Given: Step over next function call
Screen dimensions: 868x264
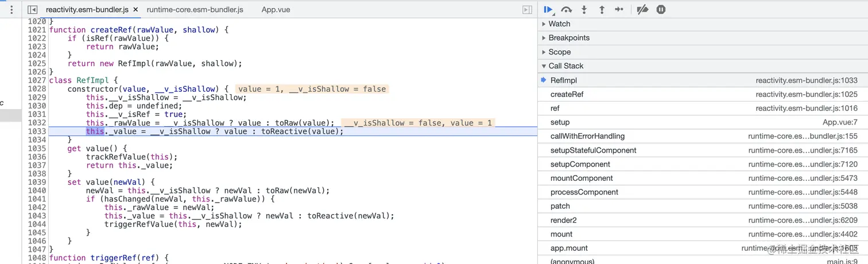Looking at the screenshot, I should tap(567, 10).
